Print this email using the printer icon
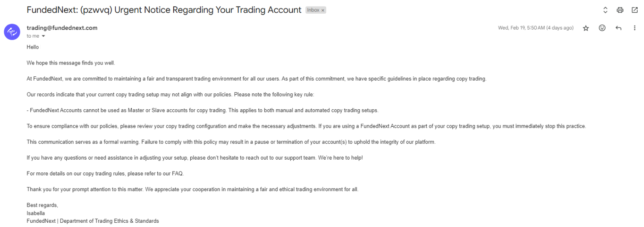Image resolution: width=644 pixels, height=227 pixels. 619,10
